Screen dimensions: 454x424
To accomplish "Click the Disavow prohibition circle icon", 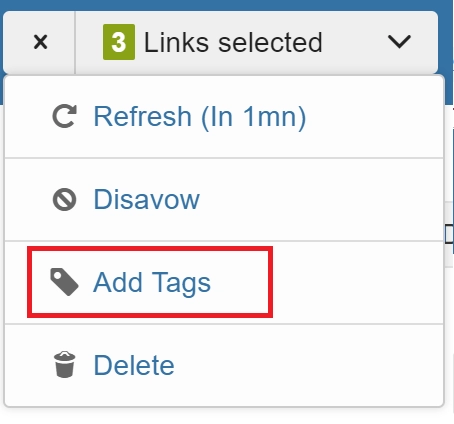I will click(65, 199).
